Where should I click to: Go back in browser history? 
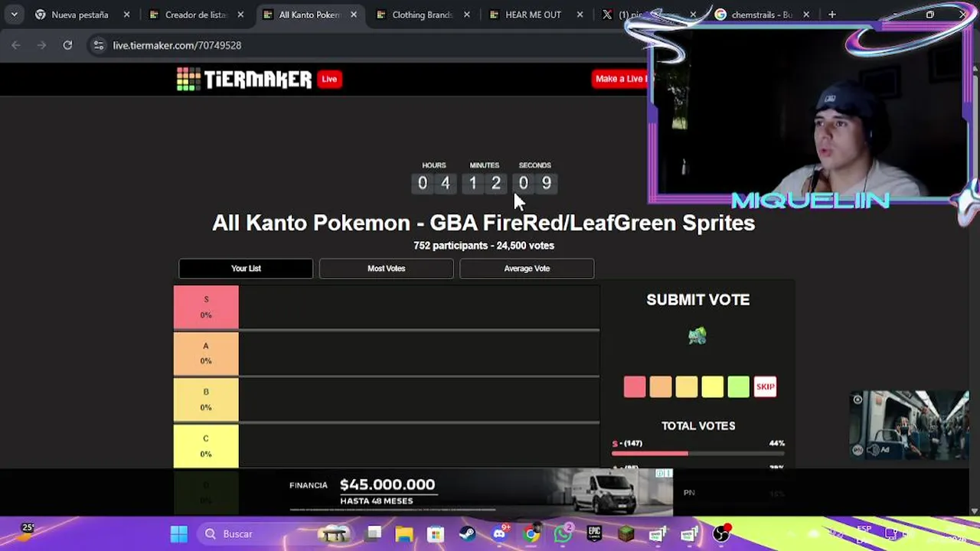click(x=16, y=45)
